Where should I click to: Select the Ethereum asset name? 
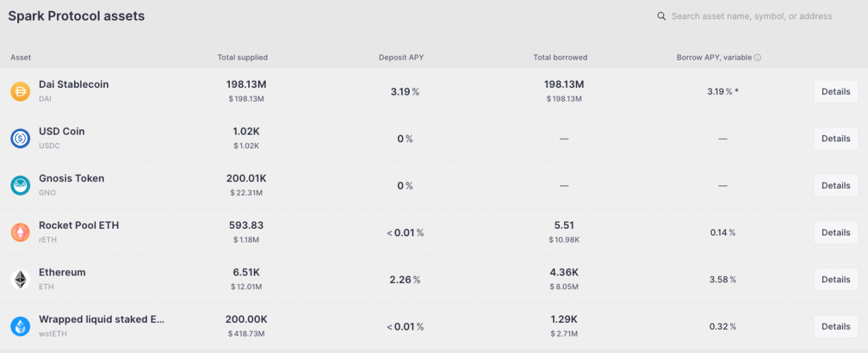[x=62, y=273]
